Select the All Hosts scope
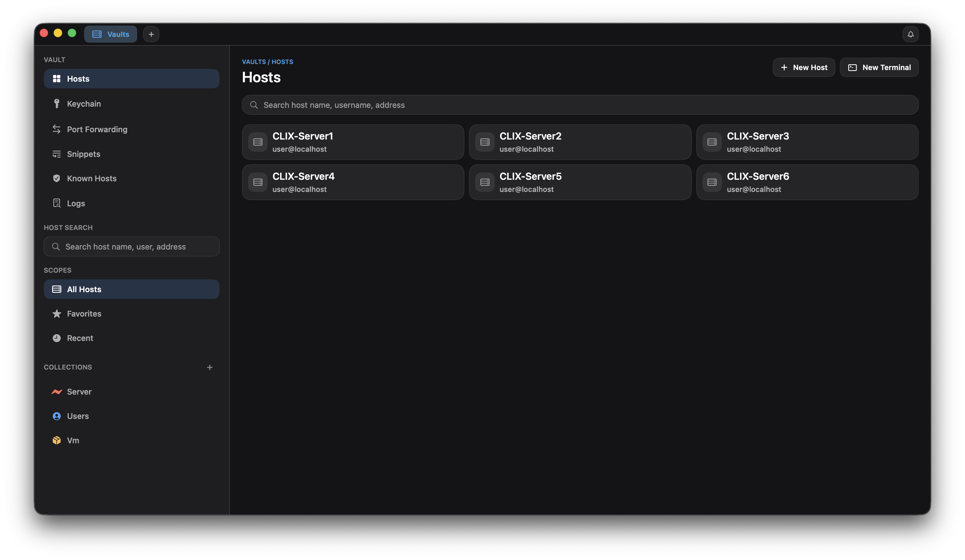The width and height of the screenshot is (965, 560). 131,289
